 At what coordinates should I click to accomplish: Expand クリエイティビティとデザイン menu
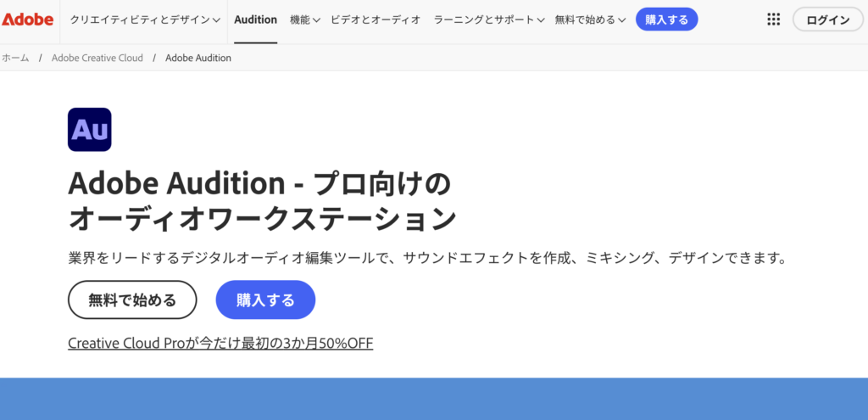(x=145, y=20)
